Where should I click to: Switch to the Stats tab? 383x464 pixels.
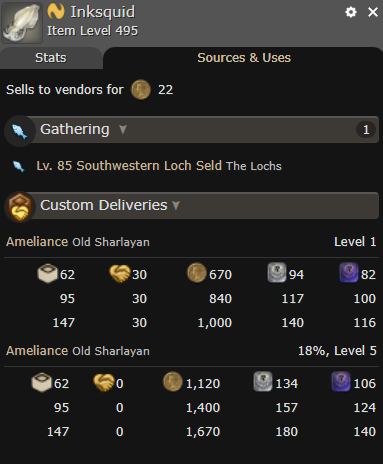coord(51,58)
